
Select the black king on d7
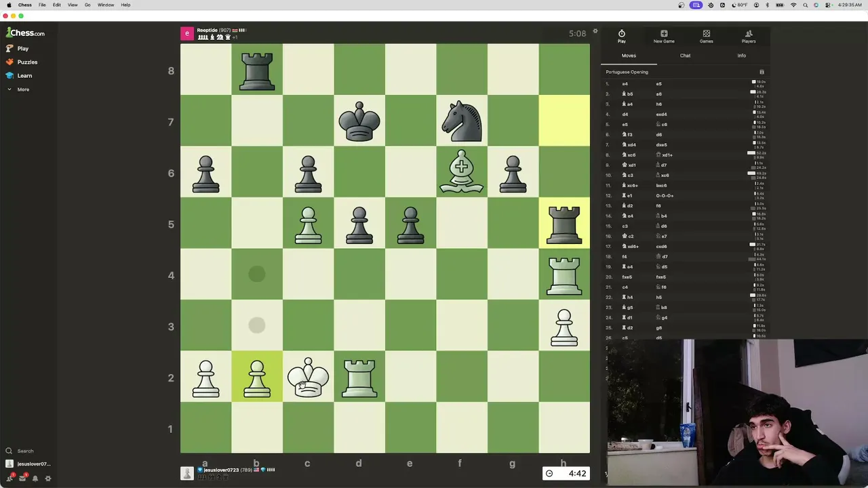(359, 121)
